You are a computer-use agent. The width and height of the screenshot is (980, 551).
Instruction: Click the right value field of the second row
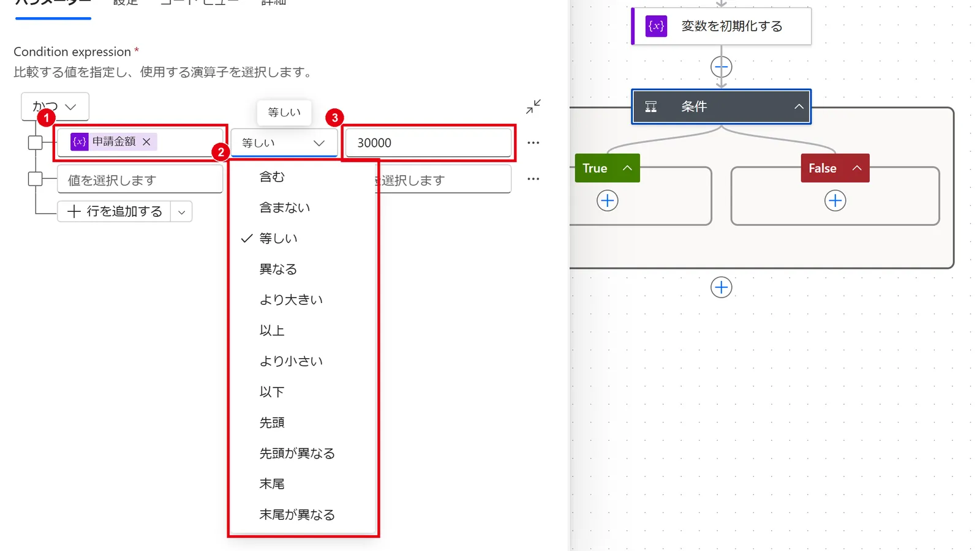click(443, 179)
